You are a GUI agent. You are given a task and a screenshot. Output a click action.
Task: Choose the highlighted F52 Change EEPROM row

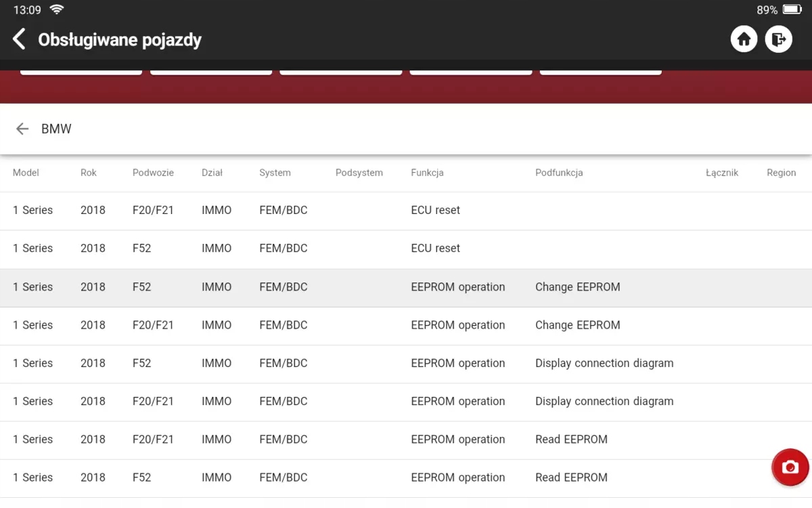pos(406,287)
